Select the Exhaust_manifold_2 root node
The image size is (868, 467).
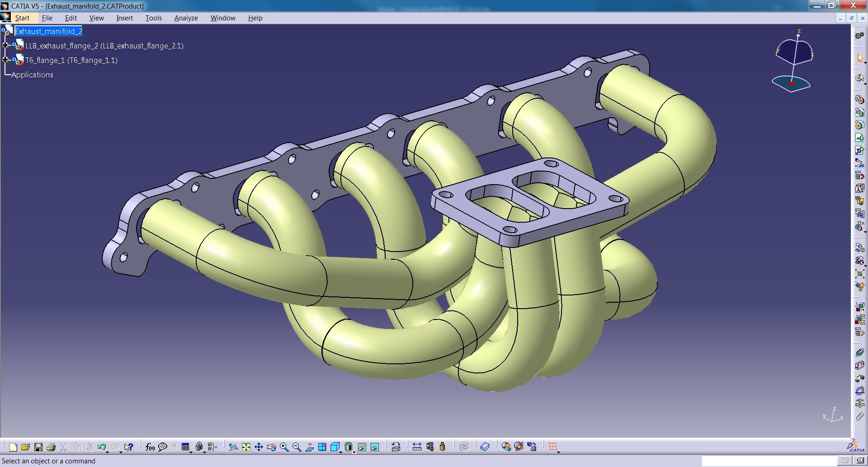tap(48, 31)
